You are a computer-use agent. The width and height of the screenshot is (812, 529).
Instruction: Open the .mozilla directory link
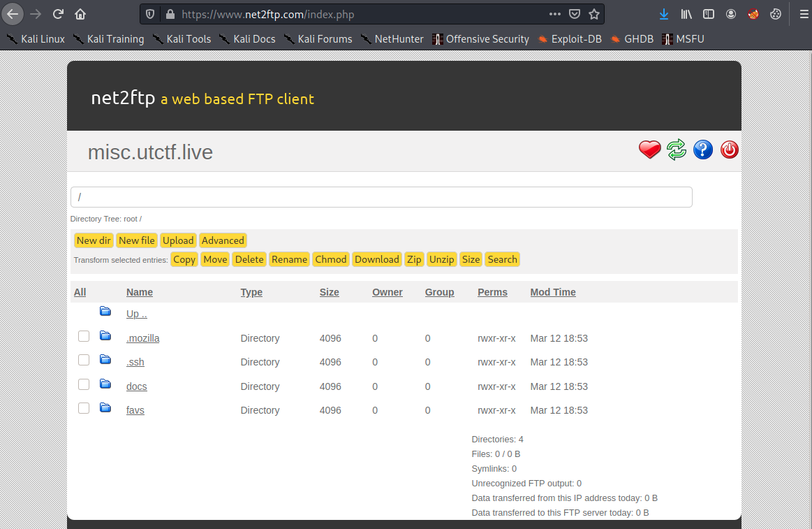point(143,338)
